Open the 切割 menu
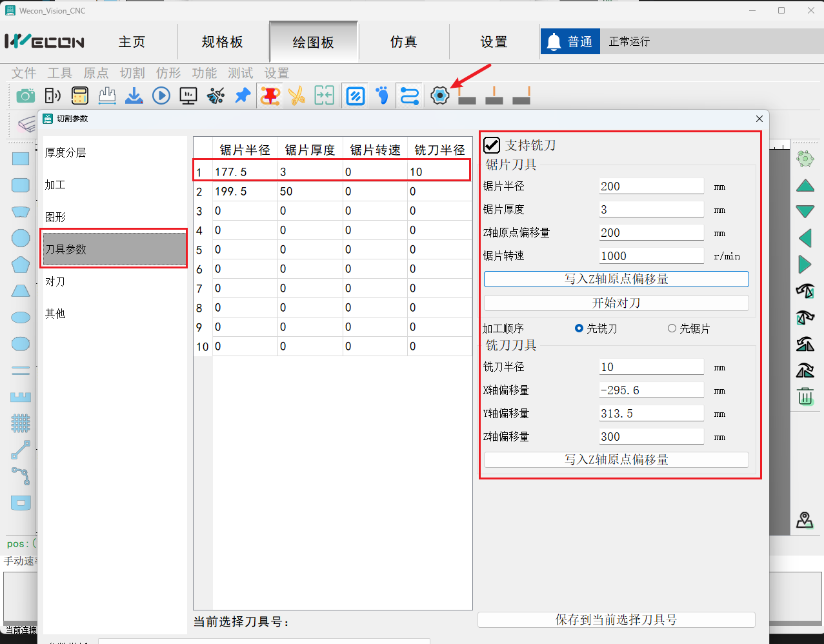 [x=132, y=73]
